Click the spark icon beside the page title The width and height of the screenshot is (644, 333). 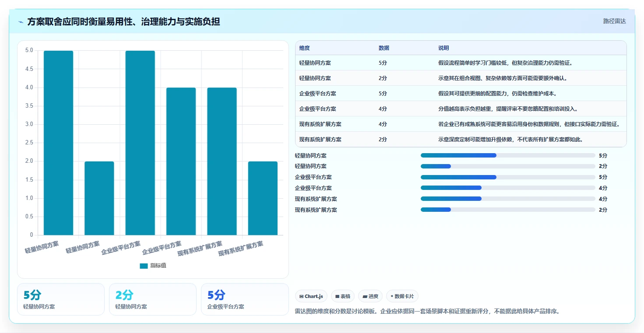coord(21,22)
